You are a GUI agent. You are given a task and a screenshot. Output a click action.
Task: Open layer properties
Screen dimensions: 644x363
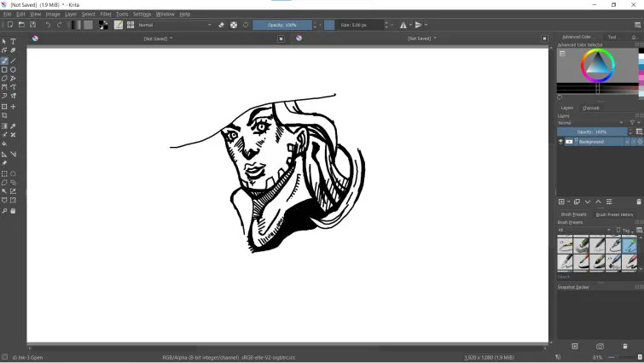pos(609,202)
